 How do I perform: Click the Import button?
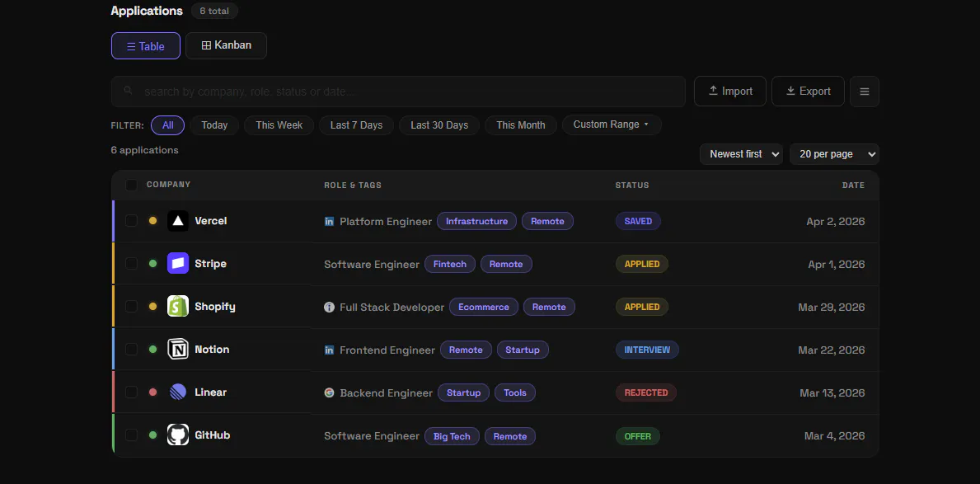coord(730,92)
